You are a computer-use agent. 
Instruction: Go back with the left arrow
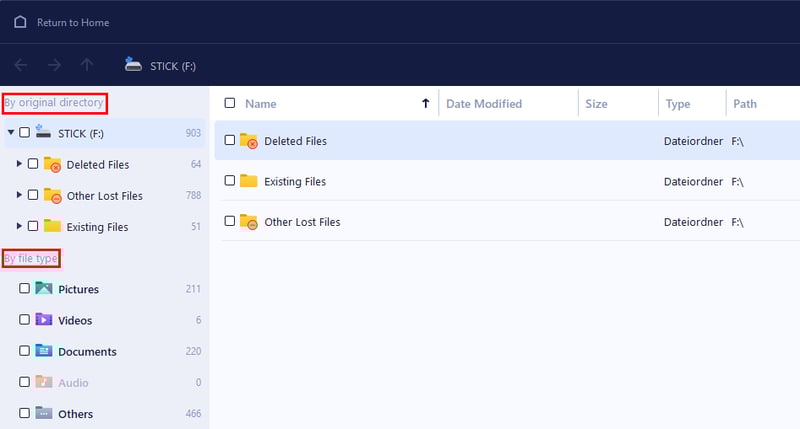click(x=20, y=65)
